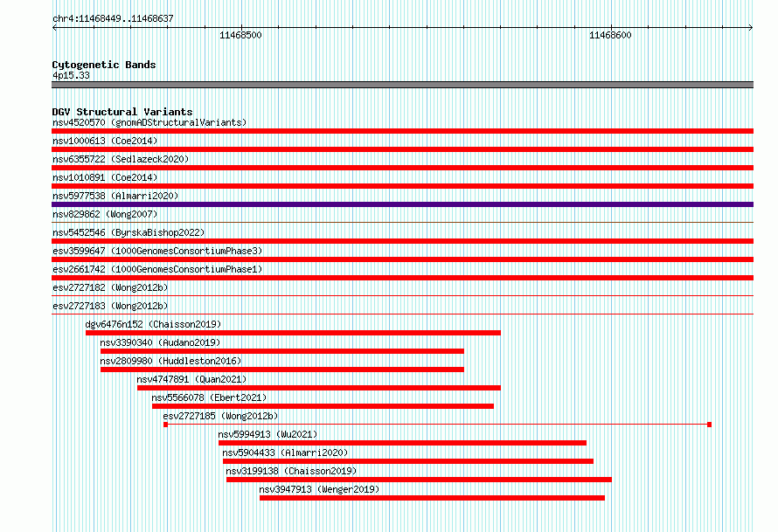Image resolution: width=778 pixels, height=532 pixels.
Task: Click the red bar under nsv3390340
Action: pyautogui.click(x=282, y=351)
